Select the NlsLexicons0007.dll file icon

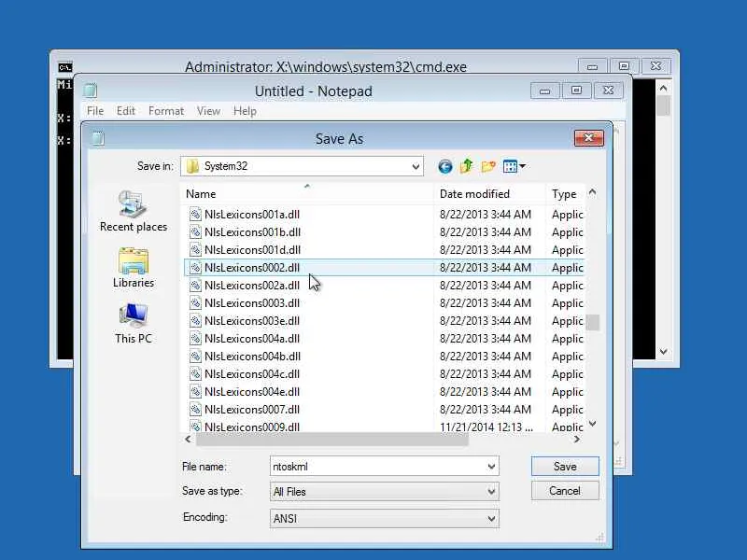(x=195, y=409)
